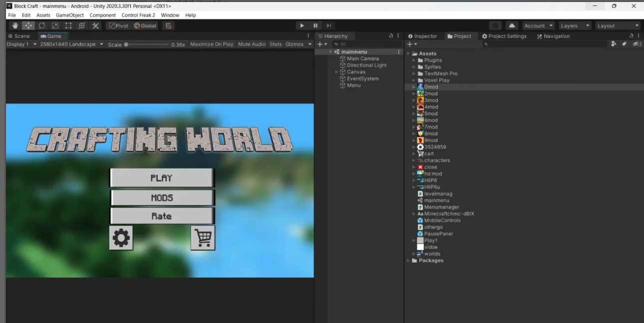Select the combined Transform tool
644x323 pixels.
(x=82, y=25)
